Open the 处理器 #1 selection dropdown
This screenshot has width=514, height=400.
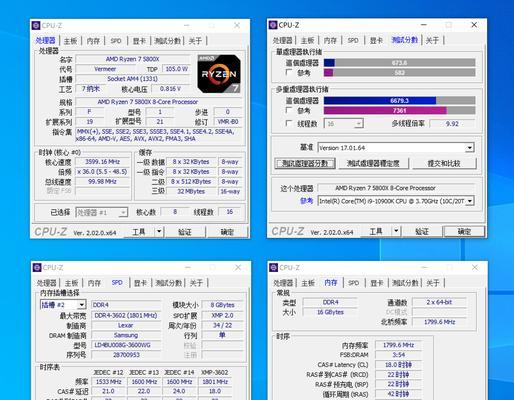click(x=102, y=212)
